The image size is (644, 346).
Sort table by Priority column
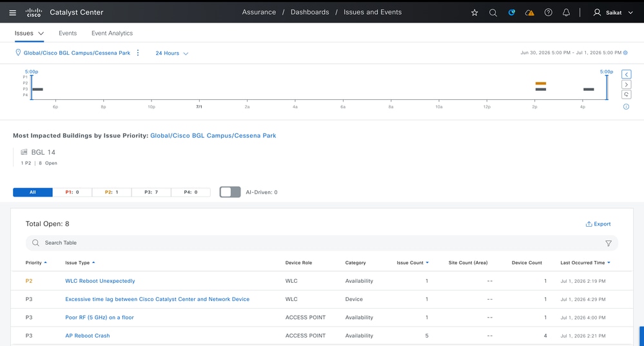click(36, 263)
